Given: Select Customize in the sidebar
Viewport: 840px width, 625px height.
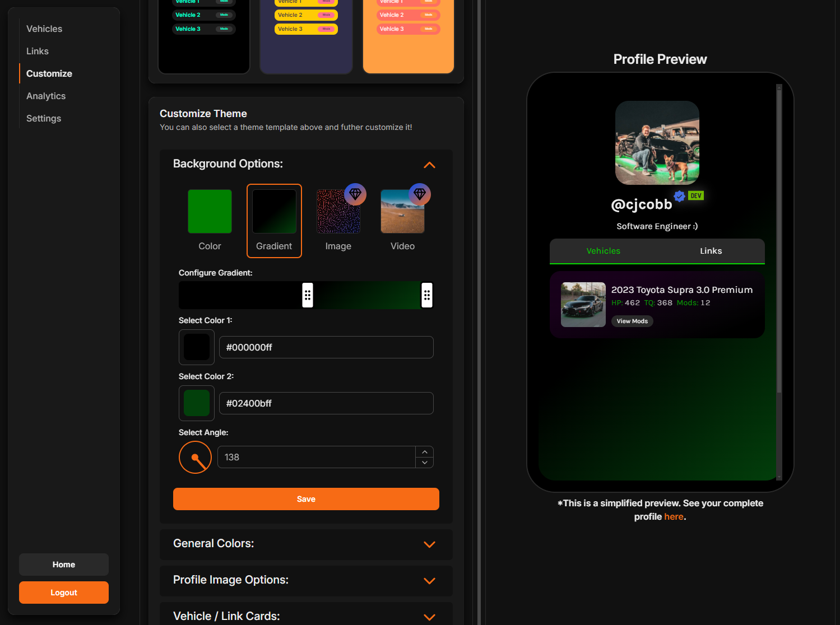Looking at the screenshot, I should tap(49, 73).
